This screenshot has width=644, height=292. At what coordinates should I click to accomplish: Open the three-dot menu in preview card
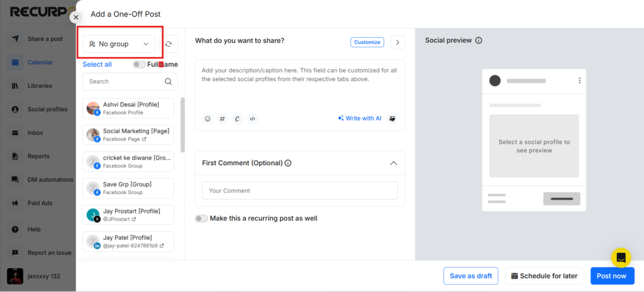coord(579,80)
